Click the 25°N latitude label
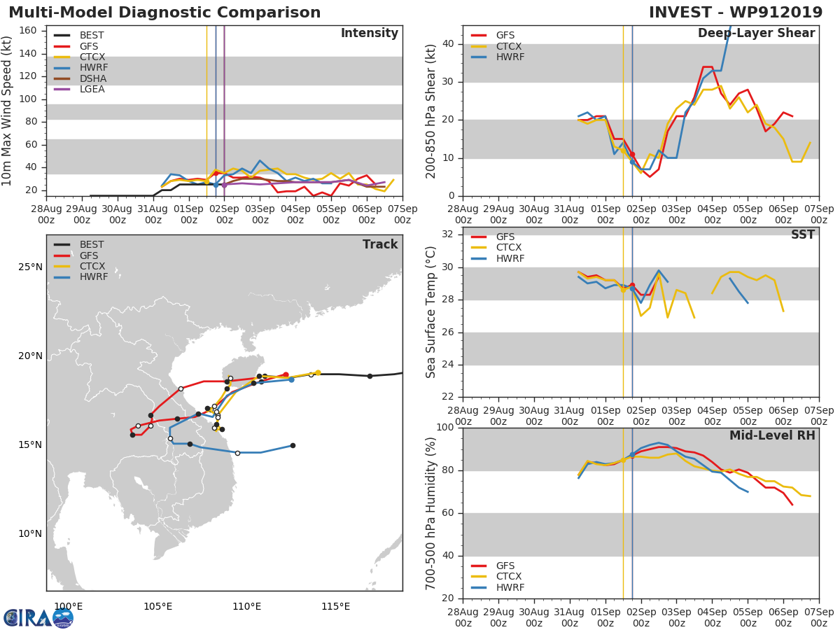This screenshot has width=840, height=630. point(30,267)
